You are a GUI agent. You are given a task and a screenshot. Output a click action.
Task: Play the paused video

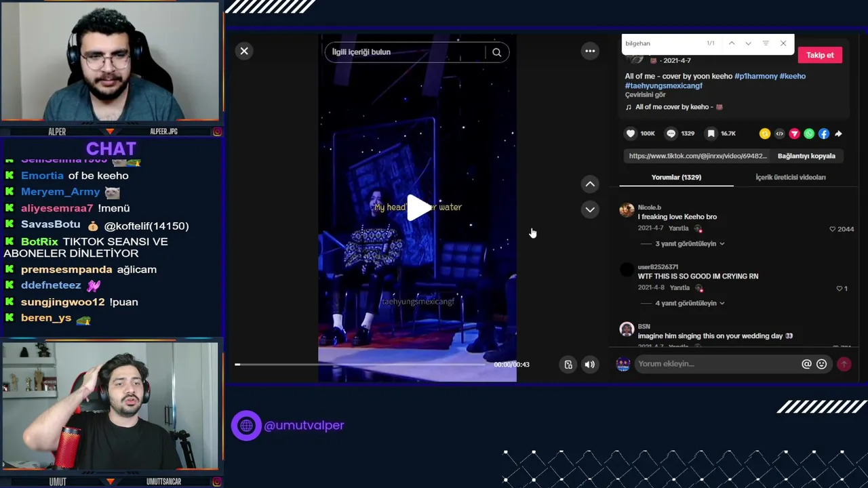tap(418, 207)
